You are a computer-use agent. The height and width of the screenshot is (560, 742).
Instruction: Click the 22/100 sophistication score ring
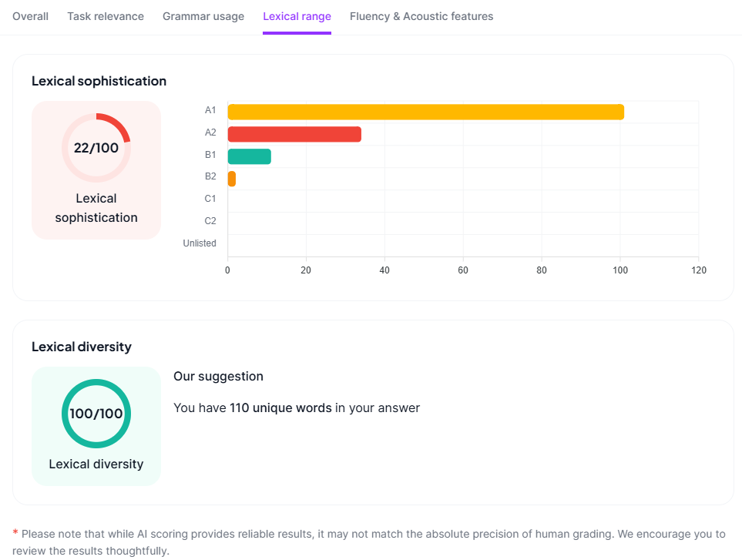coord(96,148)
